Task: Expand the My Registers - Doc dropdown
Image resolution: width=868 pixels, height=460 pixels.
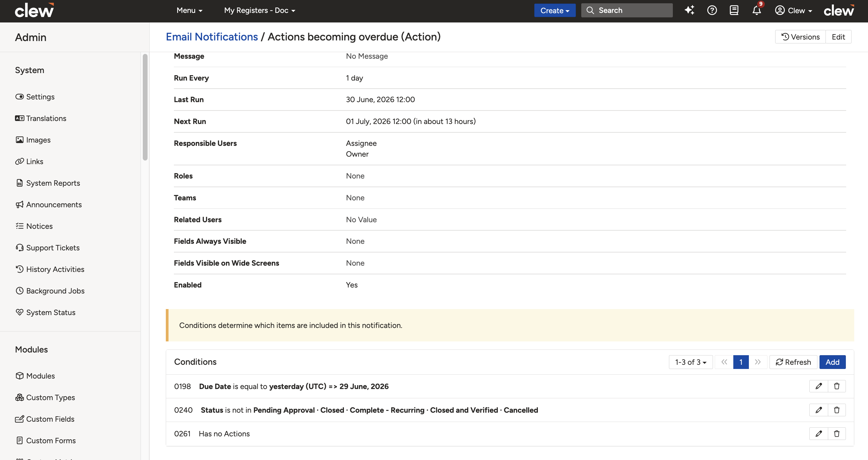Action: [x=260, y=10]
